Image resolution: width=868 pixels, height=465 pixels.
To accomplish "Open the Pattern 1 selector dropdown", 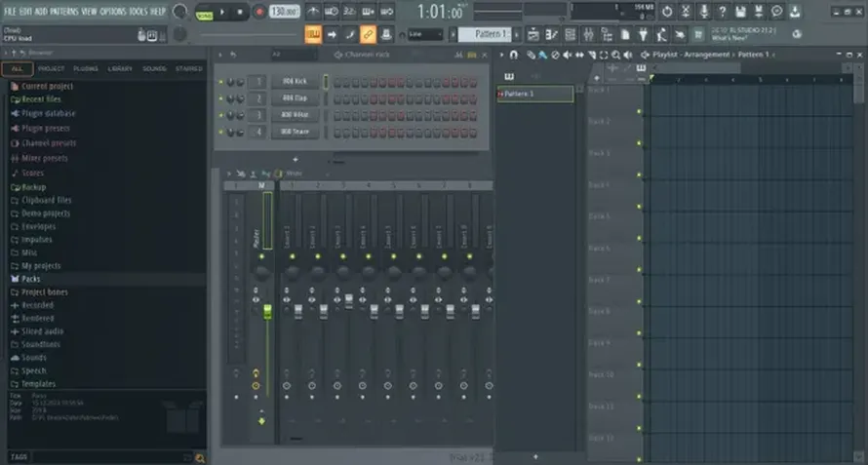I will (x=487, y=35).
